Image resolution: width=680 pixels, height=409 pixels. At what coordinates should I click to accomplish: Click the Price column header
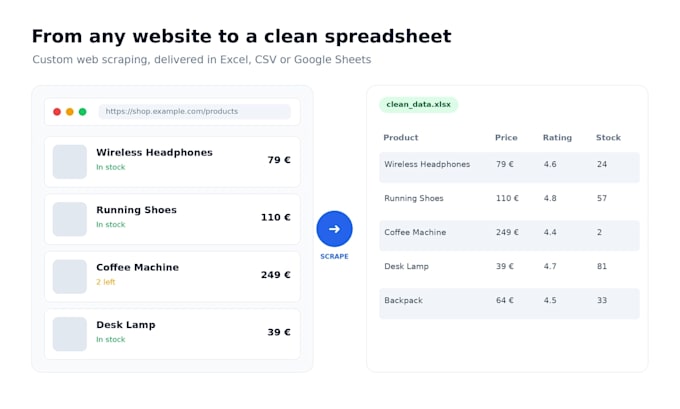[506, 137]
